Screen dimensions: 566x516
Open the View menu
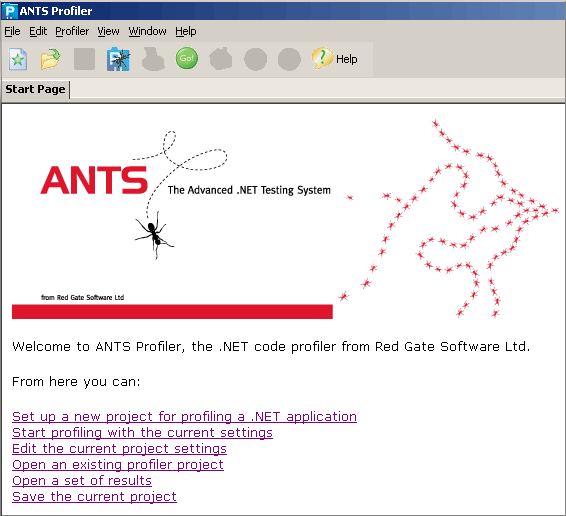click(108, 31)
